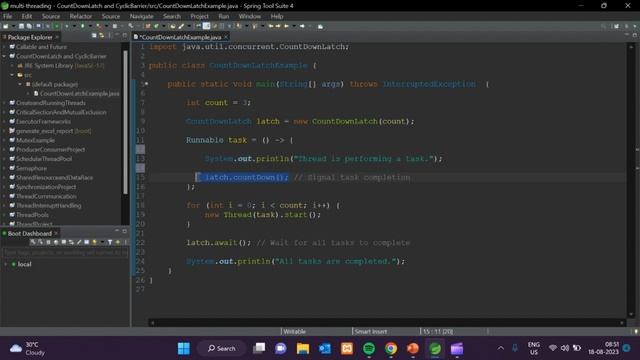Expand the JRE System Library node
This screenshot has width=640, height=360.
pyautogui.click(x=12, y=66)
